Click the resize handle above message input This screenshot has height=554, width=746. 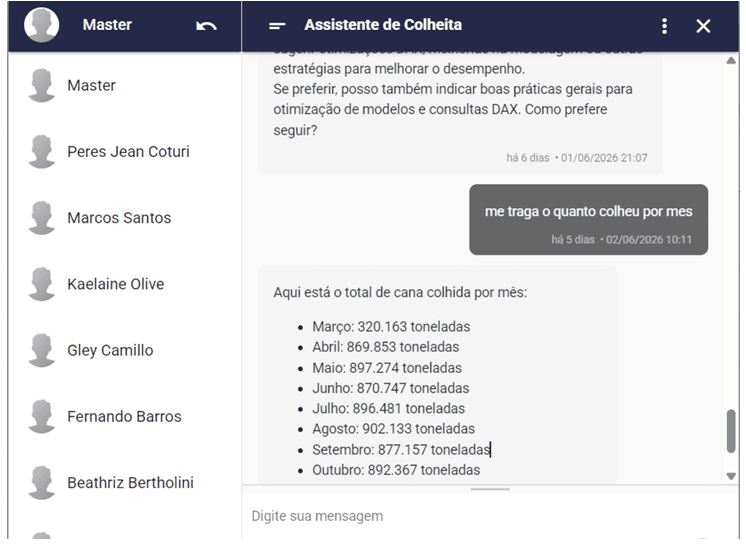point(490,489)
